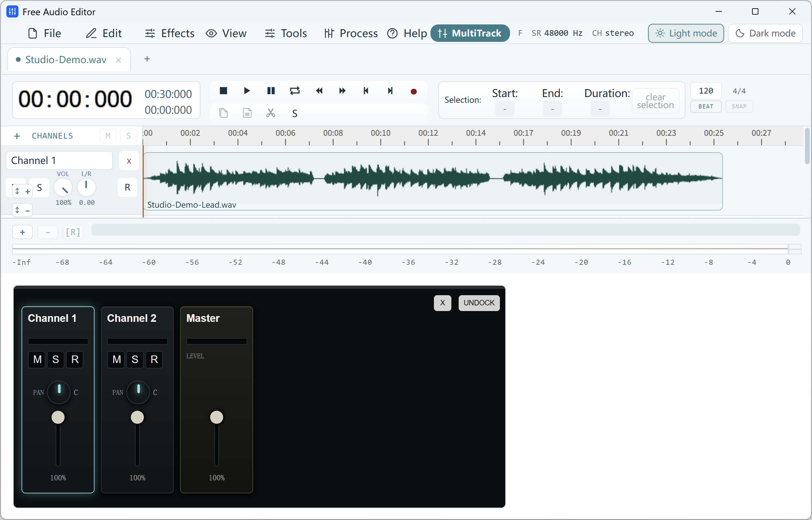Mute Channel 2 in the mixer
This screenshot has height=520, width=812.
pos(116,360)
